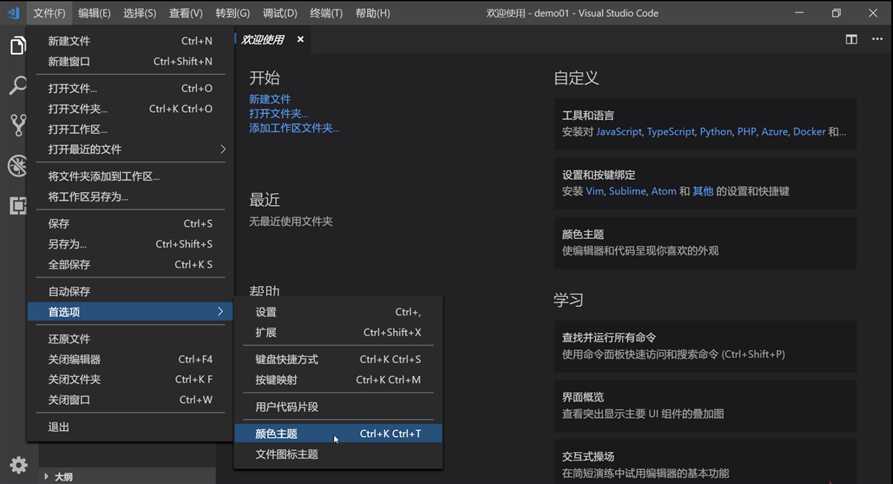Open the 工具和语言 card

tap(705, 124)
